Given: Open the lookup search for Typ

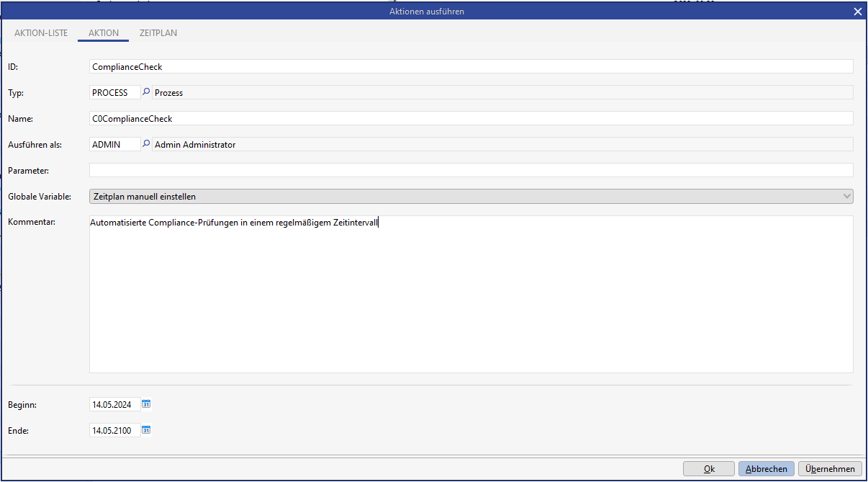Looking at the screenshot, I should pyautogui.click(x=146, y=92).
